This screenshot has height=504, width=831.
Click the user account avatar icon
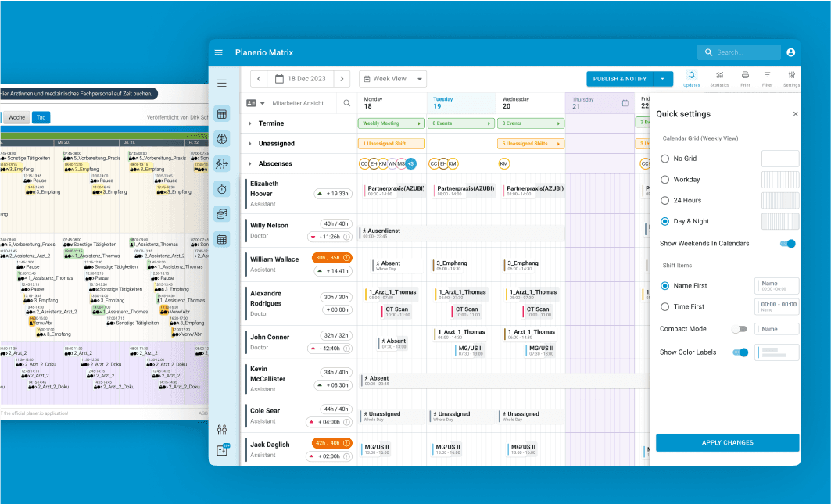[x=790, y=52]
